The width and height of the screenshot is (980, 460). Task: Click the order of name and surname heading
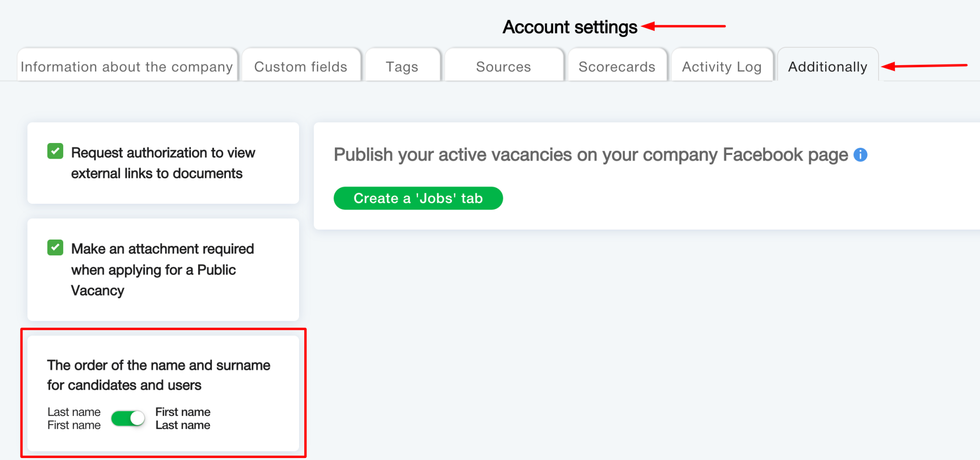pos(158,375)
